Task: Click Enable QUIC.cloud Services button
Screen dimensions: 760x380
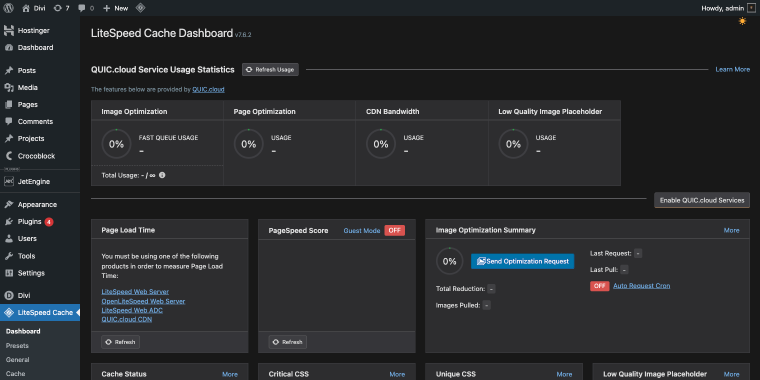Action: point(702,200)
